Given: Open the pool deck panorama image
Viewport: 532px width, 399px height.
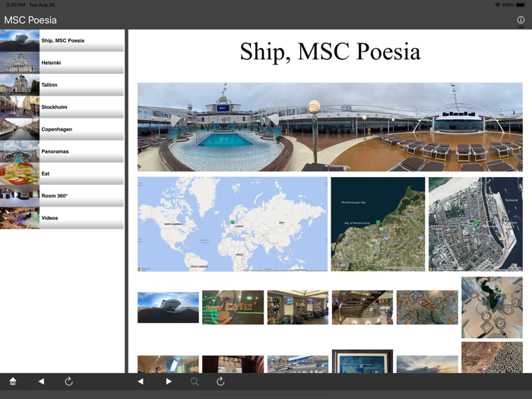Looking at the screenshot, I should coord(330,127).
